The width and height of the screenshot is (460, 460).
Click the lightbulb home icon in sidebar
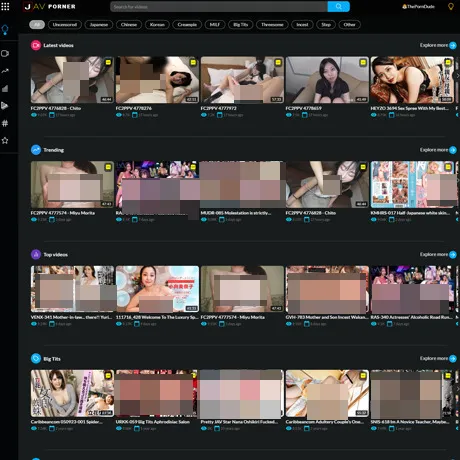coord(5,30)
